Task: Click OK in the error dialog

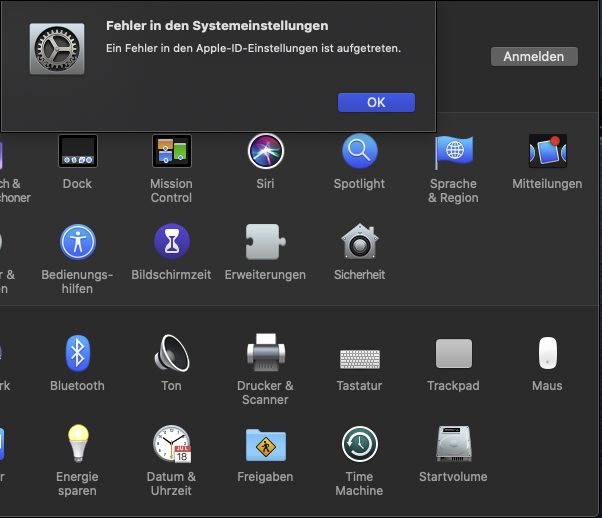Action: [x=376, y=102]
